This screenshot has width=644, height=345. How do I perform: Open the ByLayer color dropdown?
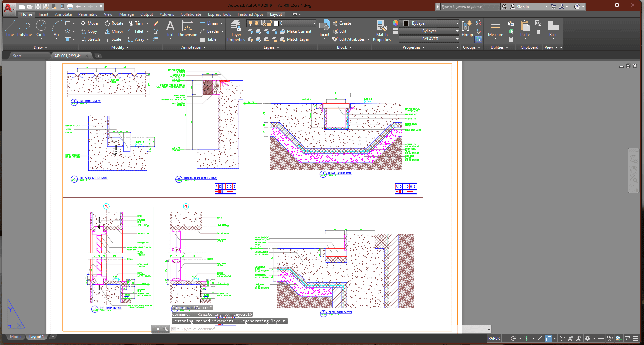point(457,23)
